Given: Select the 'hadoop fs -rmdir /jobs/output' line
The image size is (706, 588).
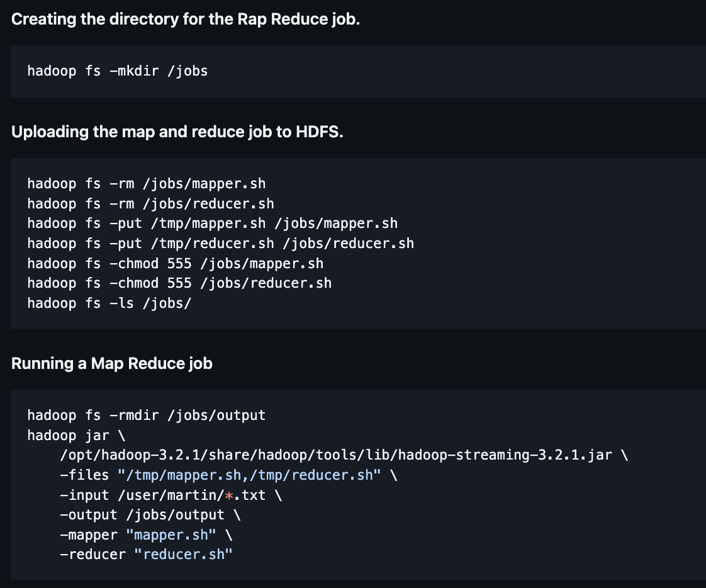Looking at the screenshot, I should click(x=146, y=415).
